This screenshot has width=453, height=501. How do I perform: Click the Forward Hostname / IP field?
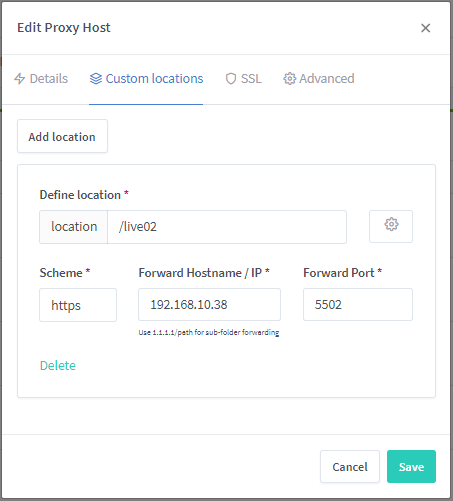pos(209,304)
